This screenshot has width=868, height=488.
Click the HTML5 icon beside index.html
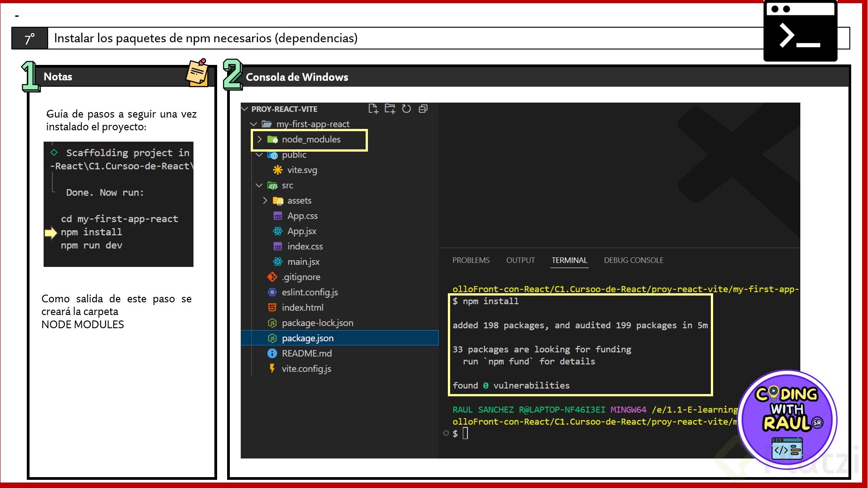coord(272,307)
